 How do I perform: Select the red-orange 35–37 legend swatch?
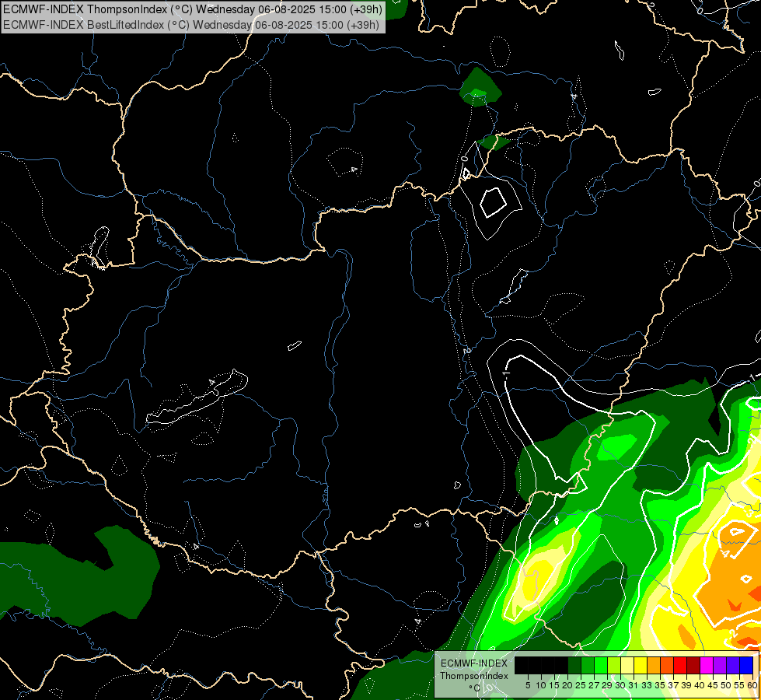pyautogui.click(x=667, y=666)
